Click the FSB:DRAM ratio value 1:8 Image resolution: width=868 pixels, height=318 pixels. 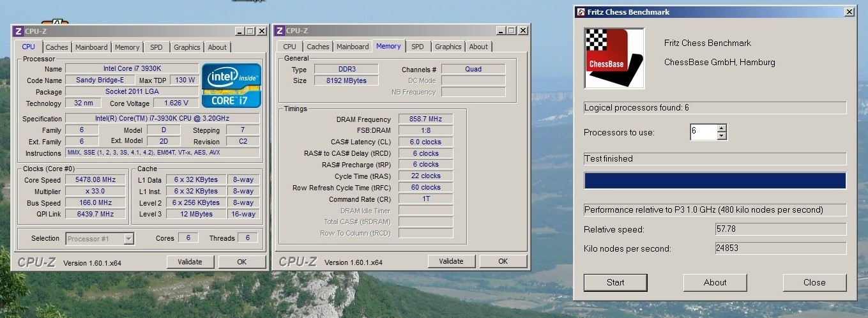426,130
